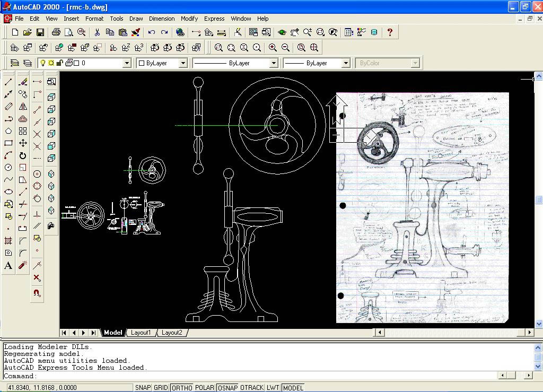Open the Zoom Window tool
The image size is (543, 392).
[x=218, y=47]
